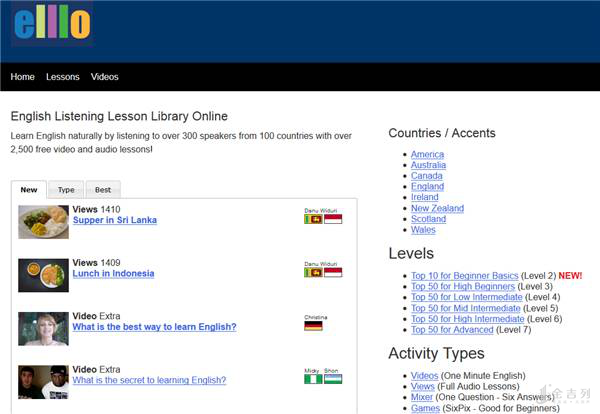Select the New Zealand accent link
600x414 pixels.
(437, 208)
